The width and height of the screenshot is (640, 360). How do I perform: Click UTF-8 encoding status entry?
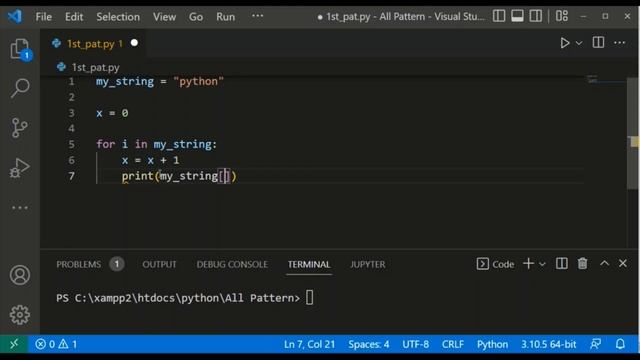[x=416, y=344]
